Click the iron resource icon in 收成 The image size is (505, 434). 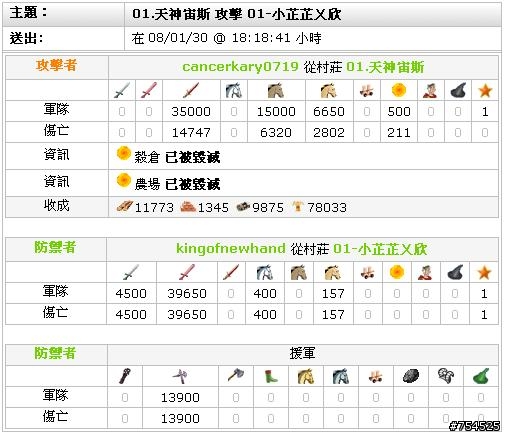click(243, 206)
